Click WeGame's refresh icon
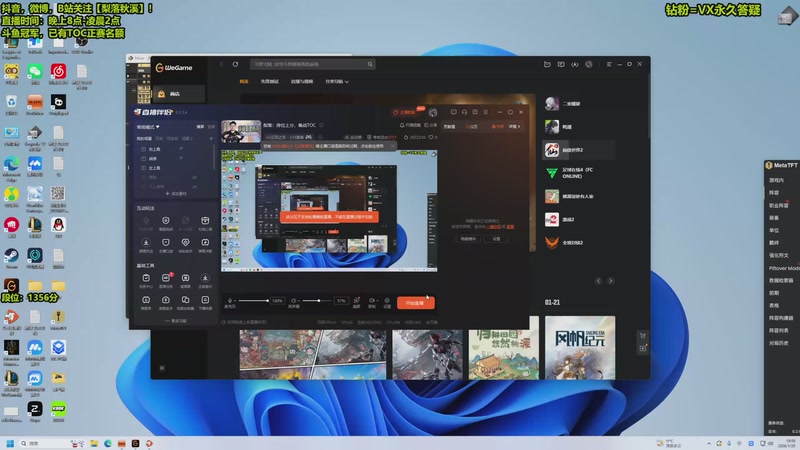 pyautogui.click(x=235, y=64)
